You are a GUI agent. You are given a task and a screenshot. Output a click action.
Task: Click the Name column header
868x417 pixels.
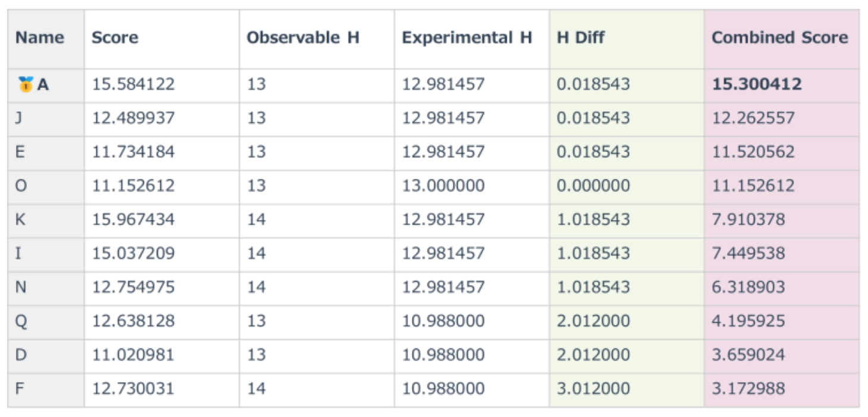click(40, 38)
